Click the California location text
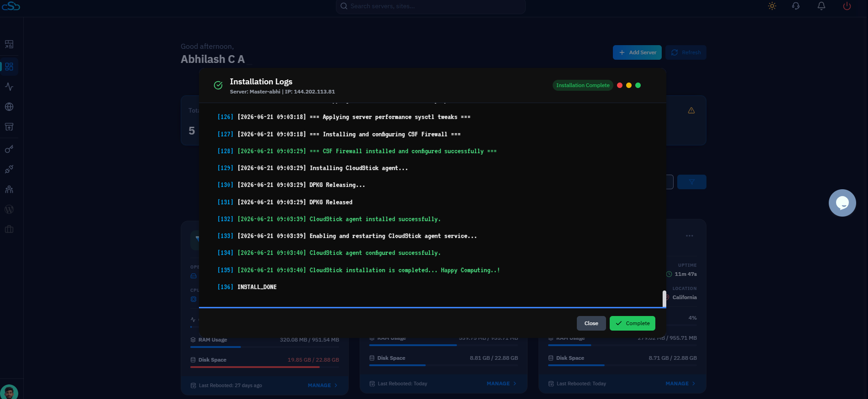 (685, 297)
